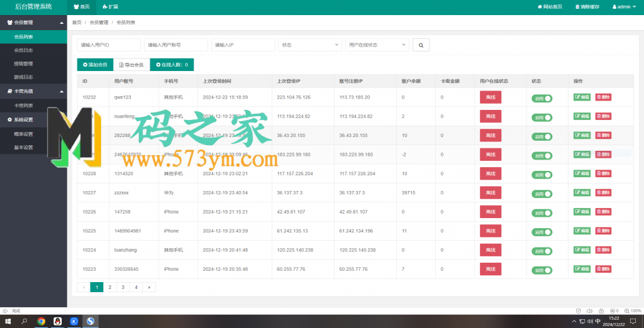The height and width of the screenshot is (328, 644).
Task: Switch to the 扩展 top tab
Action: click(110, 7)
